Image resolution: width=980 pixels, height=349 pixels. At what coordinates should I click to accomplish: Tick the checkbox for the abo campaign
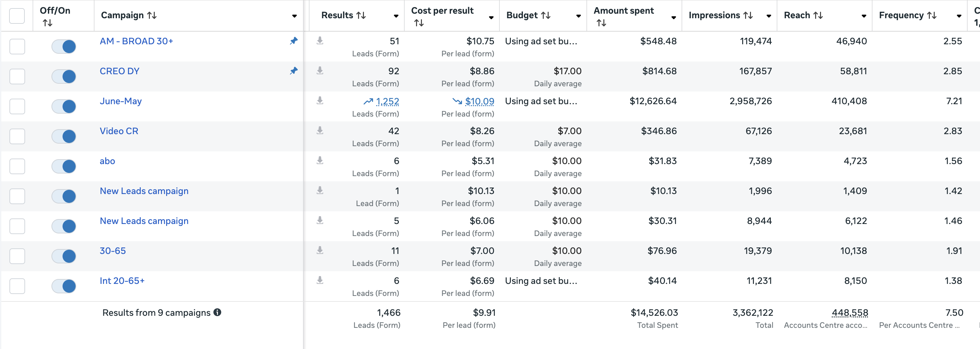click(17, 166)
